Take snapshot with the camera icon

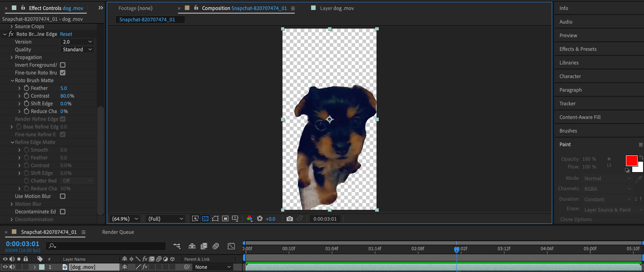pyautogui.click(x=290, y=219)
